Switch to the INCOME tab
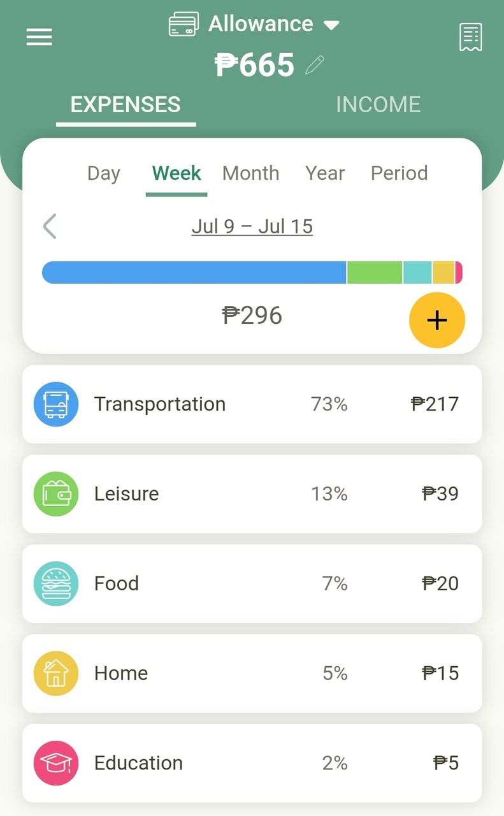504x816 pixels. pyautogui.click(x=378, y=105)
